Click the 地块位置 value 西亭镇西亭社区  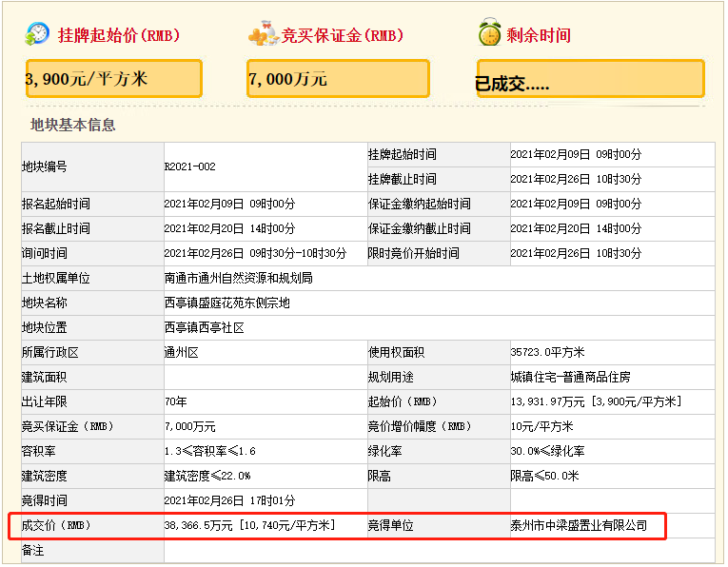pos(205,328)
